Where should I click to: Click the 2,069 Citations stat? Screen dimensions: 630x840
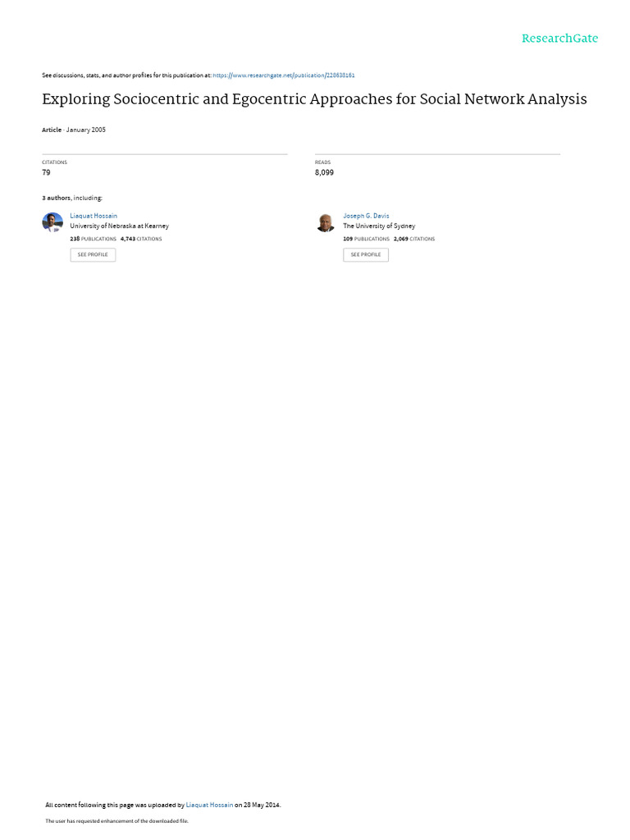pyautogui.click(x=414, y=239)
